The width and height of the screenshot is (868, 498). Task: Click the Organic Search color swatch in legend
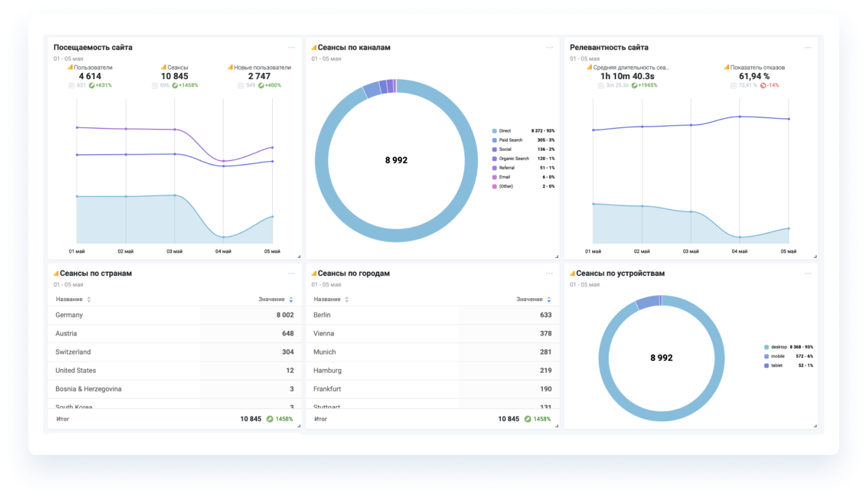(x=495, y=159)
